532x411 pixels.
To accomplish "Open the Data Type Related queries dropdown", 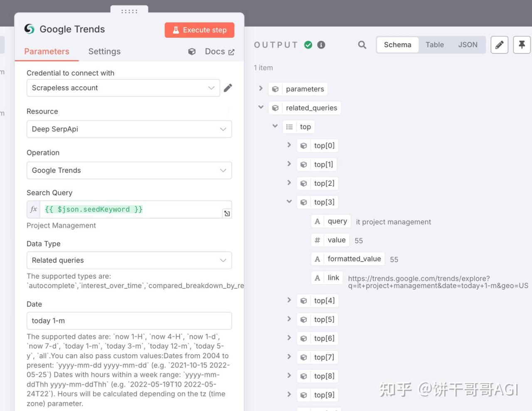I will (129, 260).
